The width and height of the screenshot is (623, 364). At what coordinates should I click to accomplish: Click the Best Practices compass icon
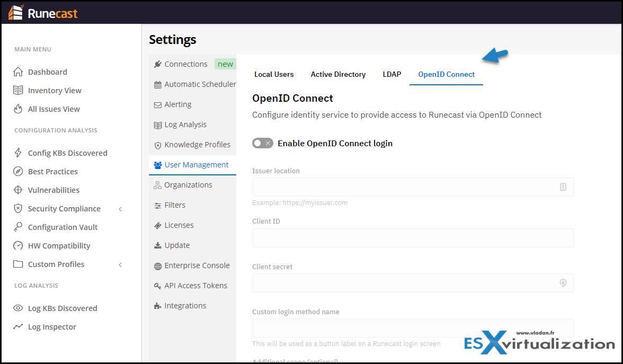coord(18,171)
